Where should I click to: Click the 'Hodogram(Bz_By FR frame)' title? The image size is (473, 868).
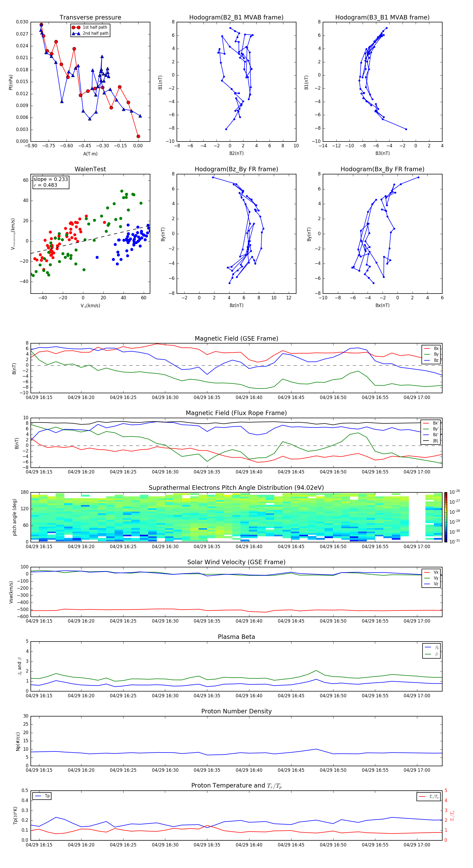[x=236, y=169]
